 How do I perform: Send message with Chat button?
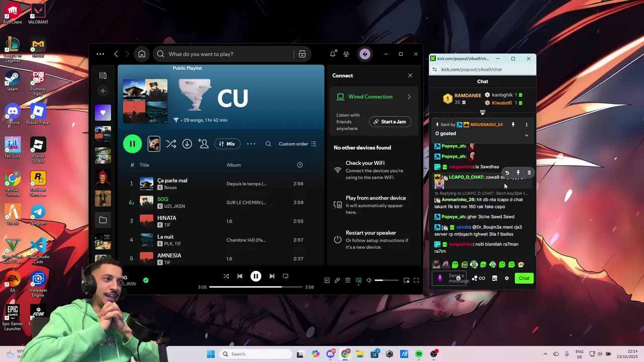click(524, 278)
